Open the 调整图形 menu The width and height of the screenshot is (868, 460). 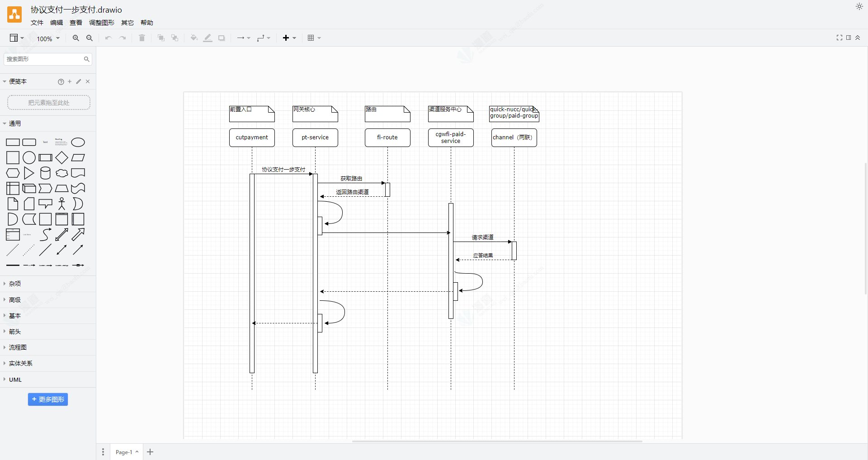point(102,23)
